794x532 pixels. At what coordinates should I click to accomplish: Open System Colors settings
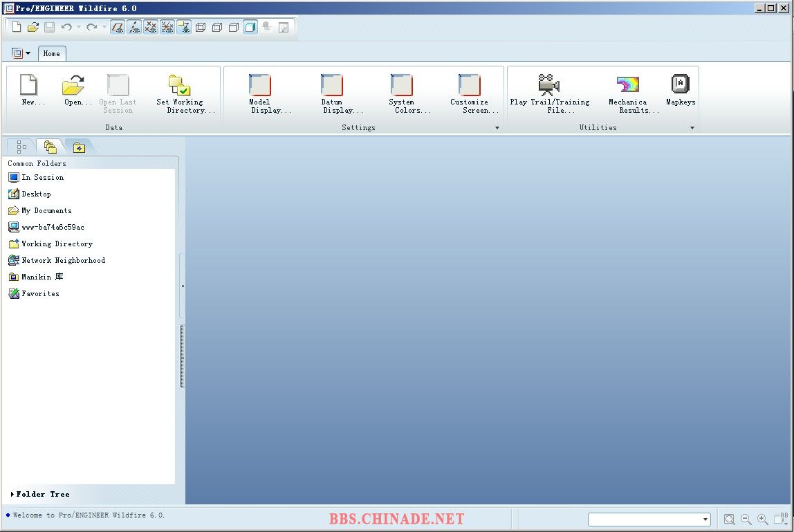pyautogui.click(x=410, y=93)
